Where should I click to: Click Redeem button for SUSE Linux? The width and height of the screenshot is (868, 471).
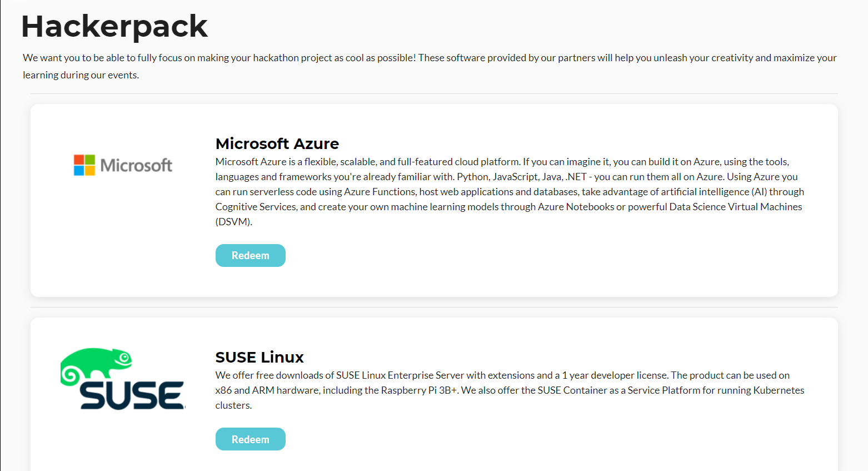250,439
